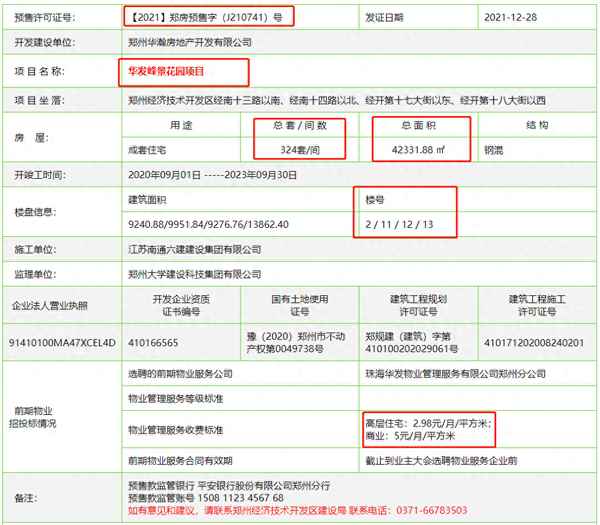Click the 选聘的前期物业服务公司 label
The height and width of the screenshot is (525, 600).
180,374
